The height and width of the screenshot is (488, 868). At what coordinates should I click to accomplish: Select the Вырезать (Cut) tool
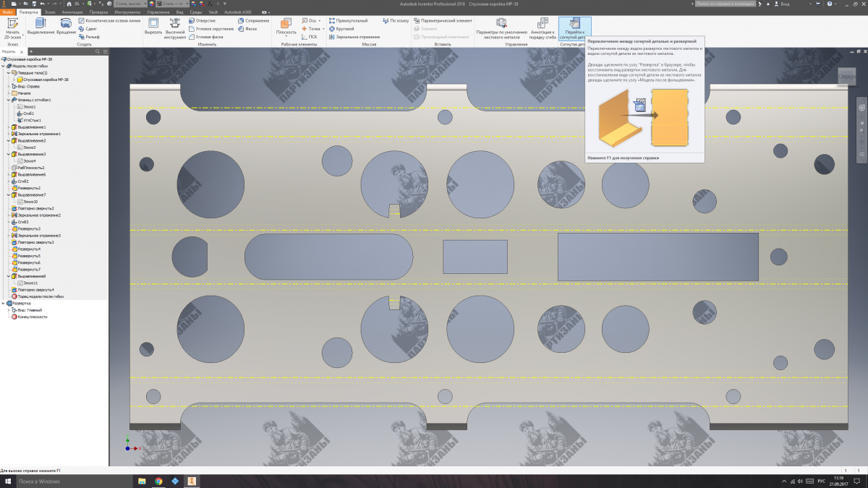[153, 27]
